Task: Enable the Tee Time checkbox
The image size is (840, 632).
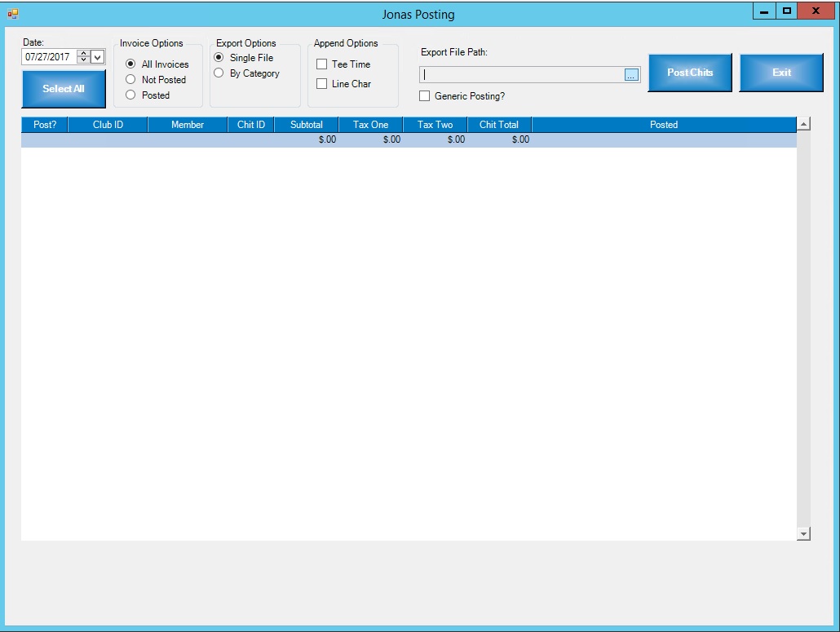Action: tap(322, 64)
